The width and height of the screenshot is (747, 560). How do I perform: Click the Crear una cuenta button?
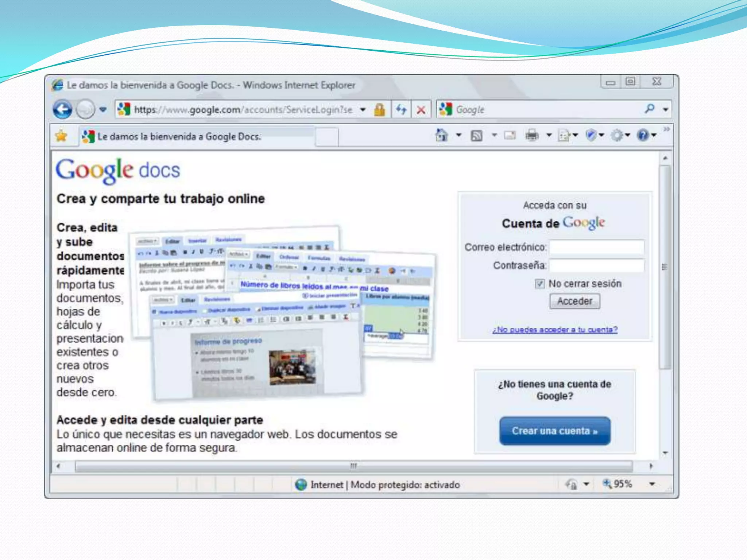click(x=554, y=431)
